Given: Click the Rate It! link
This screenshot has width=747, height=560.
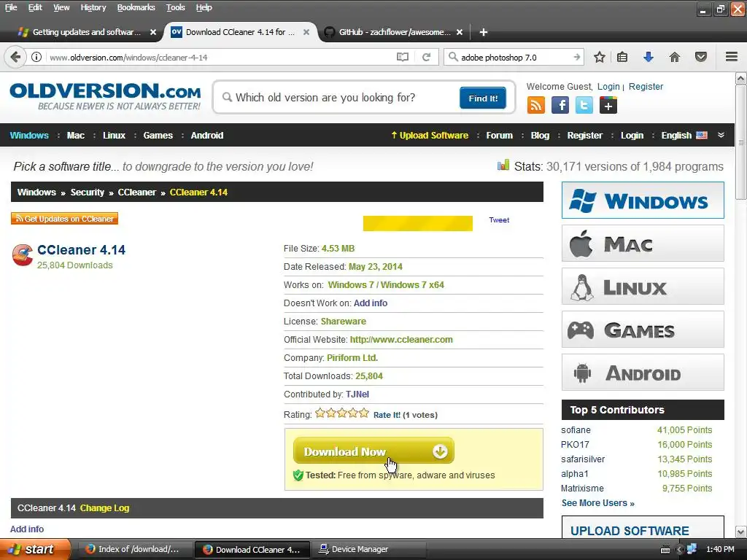Looking at the screenshot, I should (x=387, y=415).
